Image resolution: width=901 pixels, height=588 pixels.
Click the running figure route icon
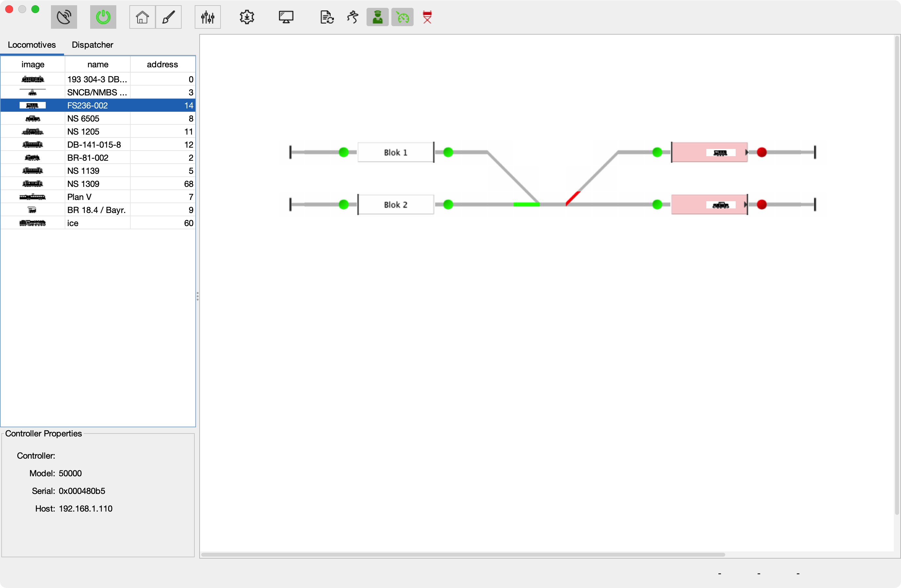click(352, 17)
